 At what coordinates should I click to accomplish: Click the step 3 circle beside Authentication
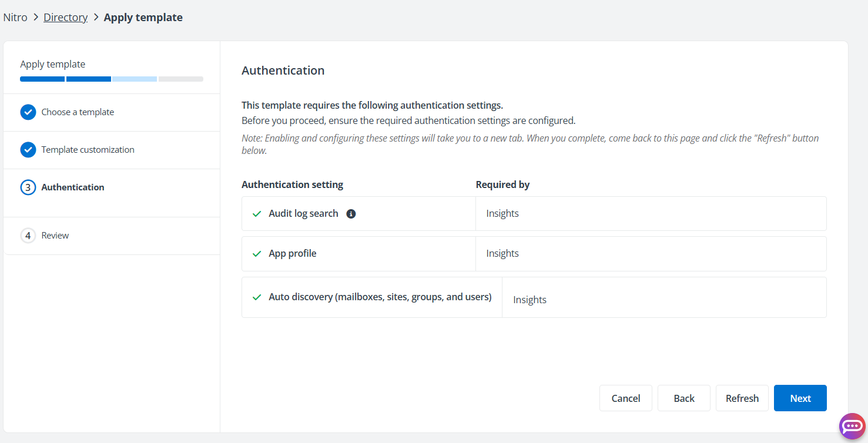tap(28, 187)
